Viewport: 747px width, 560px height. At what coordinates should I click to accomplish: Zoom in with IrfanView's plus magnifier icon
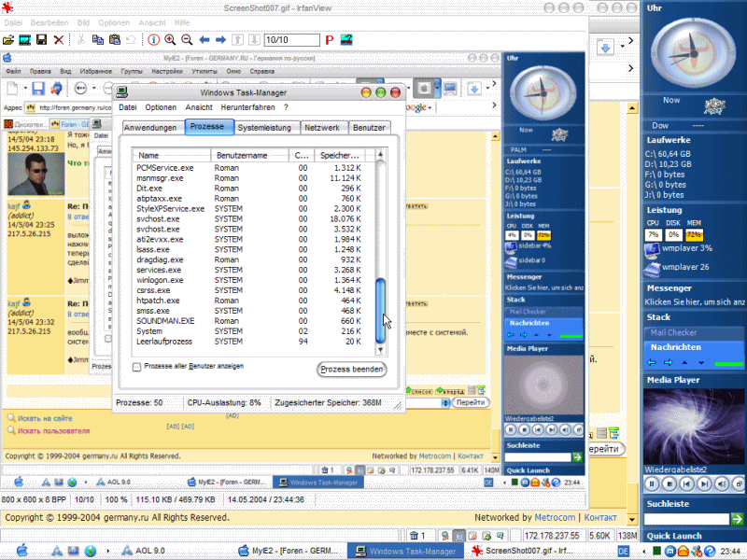pos(170,40)
